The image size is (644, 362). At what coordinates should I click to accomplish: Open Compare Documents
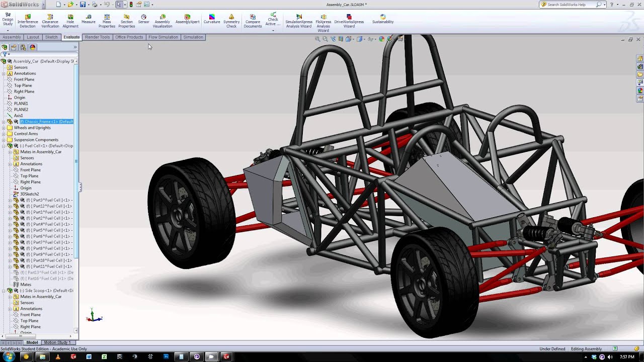253,21
